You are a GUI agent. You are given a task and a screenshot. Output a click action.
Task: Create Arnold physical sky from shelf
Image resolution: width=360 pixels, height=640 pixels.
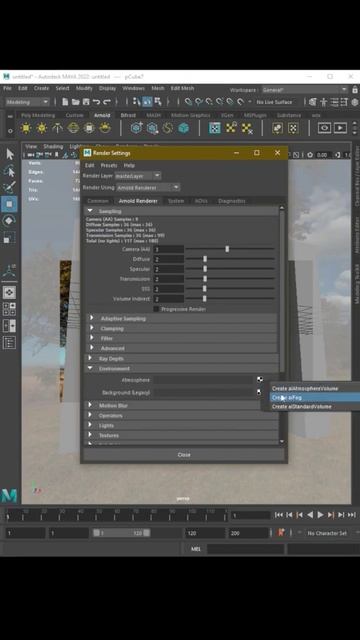coord(105,128)
